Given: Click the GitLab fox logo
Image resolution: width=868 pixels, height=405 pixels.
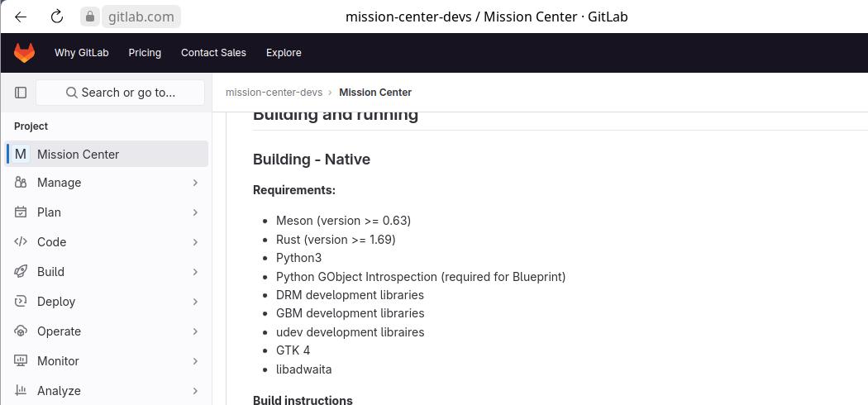Looking at the screenshot, I should (24, 53).
